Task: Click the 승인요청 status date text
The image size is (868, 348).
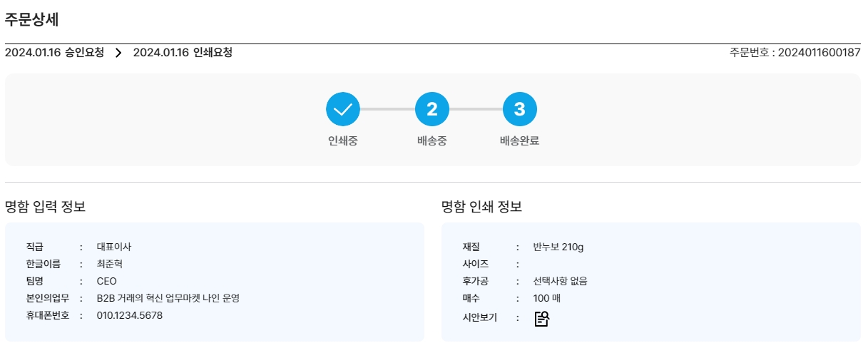Action: tap(54, 53)
